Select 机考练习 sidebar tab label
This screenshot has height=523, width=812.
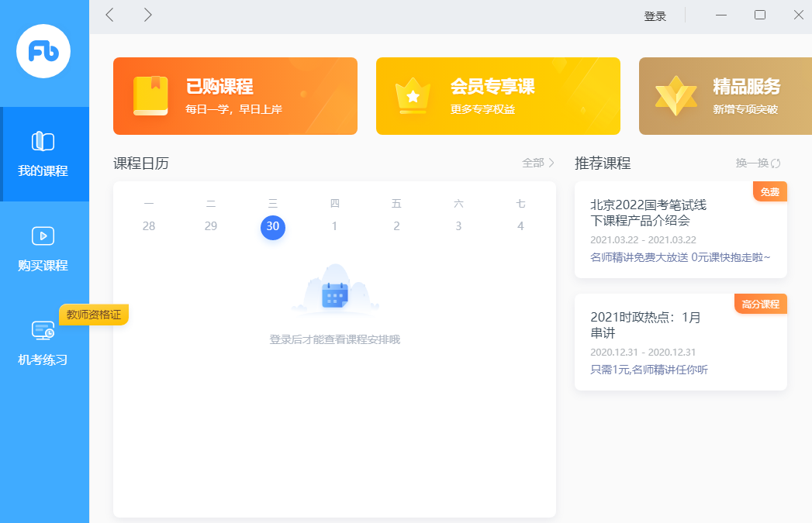(43, 360)
